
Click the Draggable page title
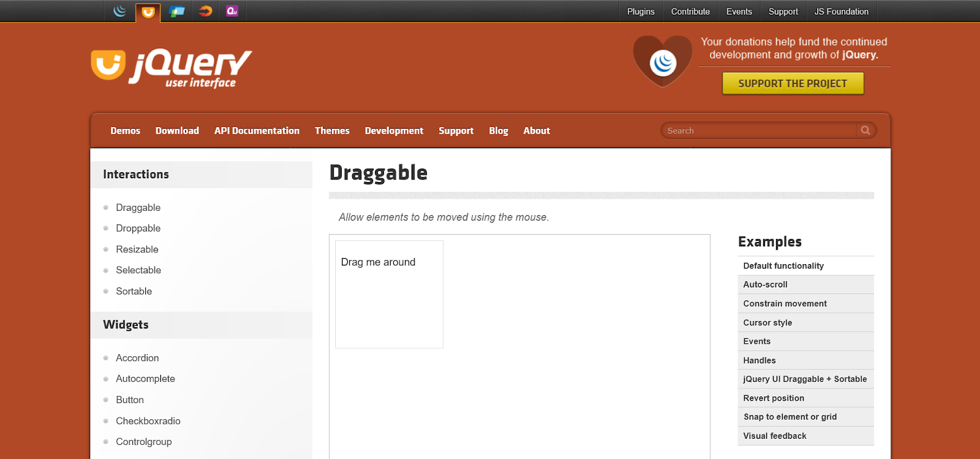379,173
